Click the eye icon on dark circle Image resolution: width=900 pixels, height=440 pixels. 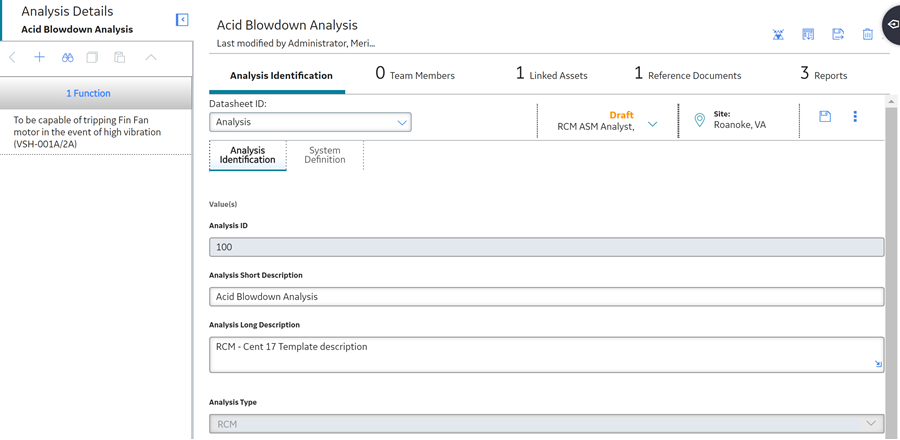(893, 24)
